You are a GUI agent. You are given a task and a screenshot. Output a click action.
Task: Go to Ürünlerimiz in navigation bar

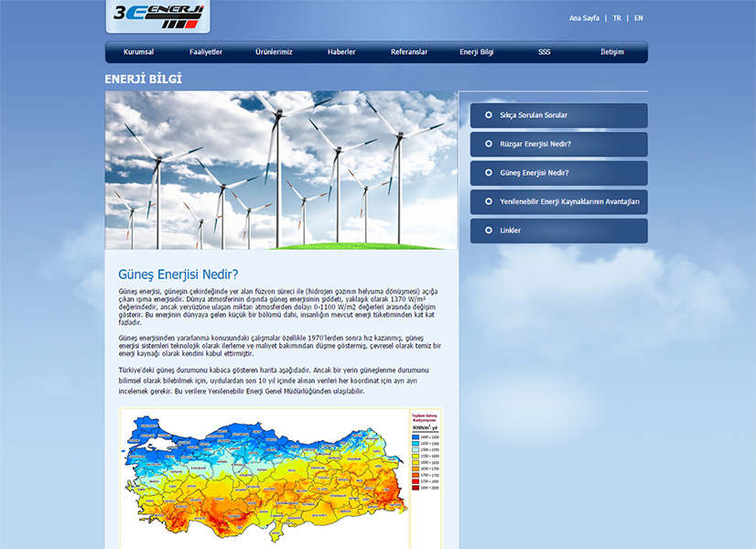click(x=274, y=52)
